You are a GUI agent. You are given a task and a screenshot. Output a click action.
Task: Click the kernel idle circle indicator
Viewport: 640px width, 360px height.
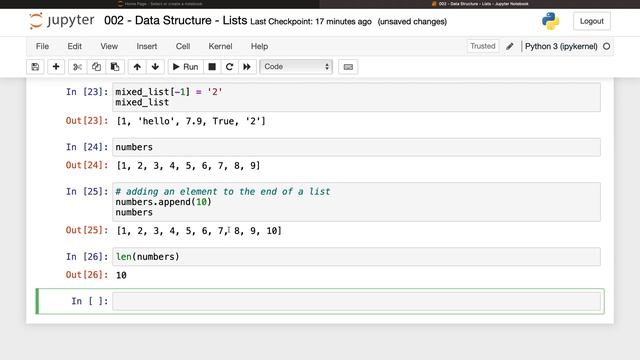[x=607, y=46]
